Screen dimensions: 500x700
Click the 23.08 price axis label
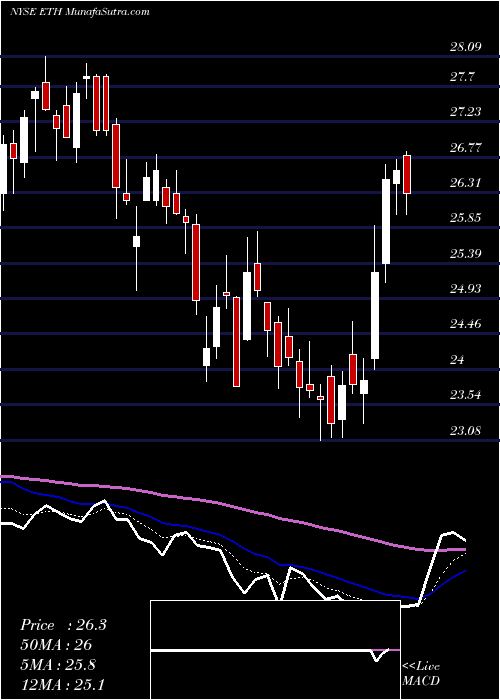click(x=465, y=431)
